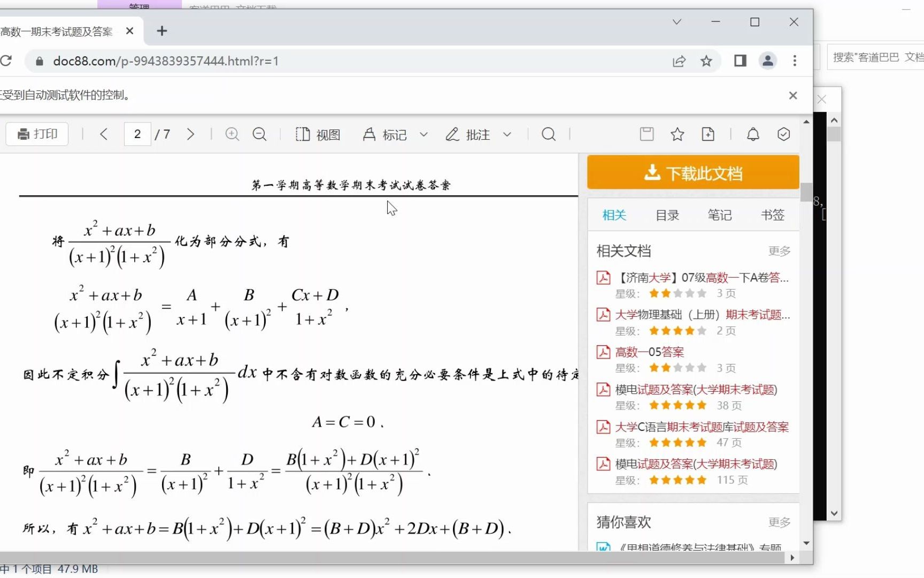Screen dimensions: 924x578
Task: Click scroll down arrow in background window
Action: (834, 513)
